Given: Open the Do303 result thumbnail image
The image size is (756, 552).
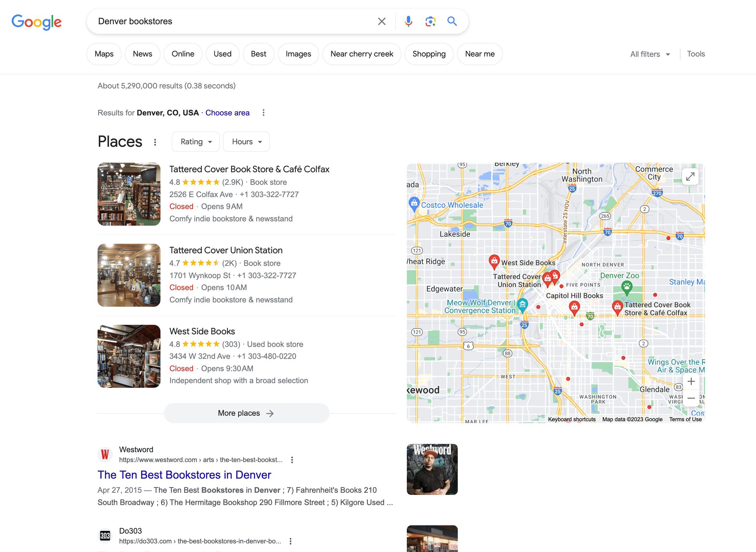Looking at the screenshot, I should 432,538.
